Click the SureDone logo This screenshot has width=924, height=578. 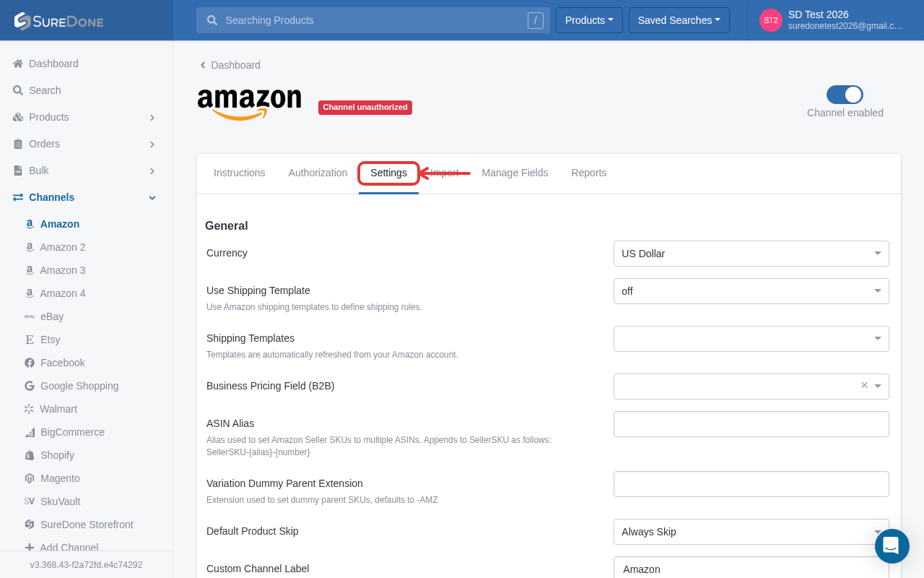pos(59,21)
